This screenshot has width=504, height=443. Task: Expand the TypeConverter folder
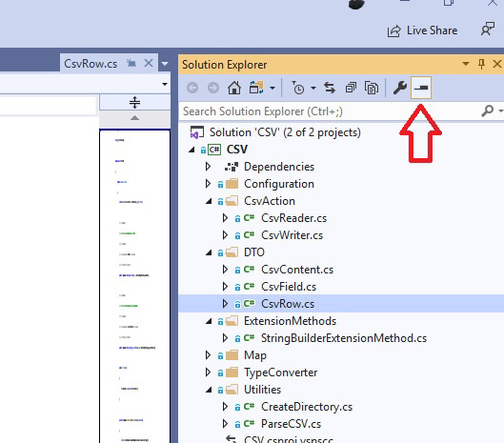(x=209, y=373)
